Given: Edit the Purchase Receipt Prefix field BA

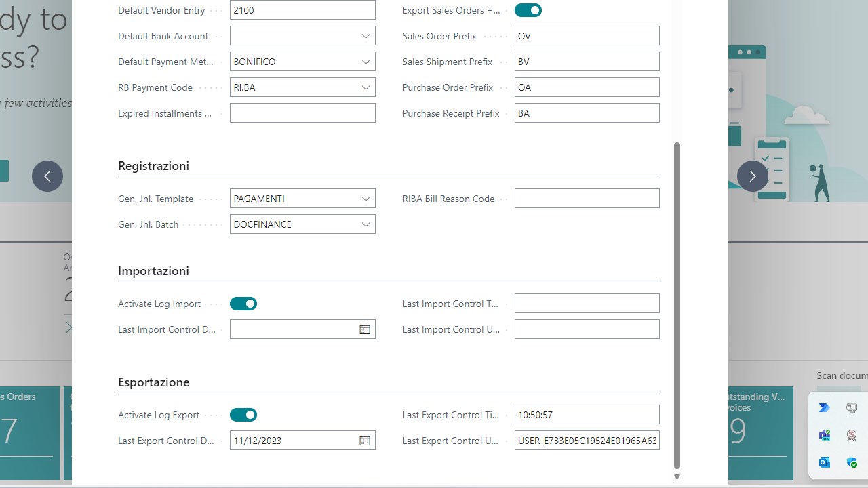Looking at the screenshot, I should point(587,113).
